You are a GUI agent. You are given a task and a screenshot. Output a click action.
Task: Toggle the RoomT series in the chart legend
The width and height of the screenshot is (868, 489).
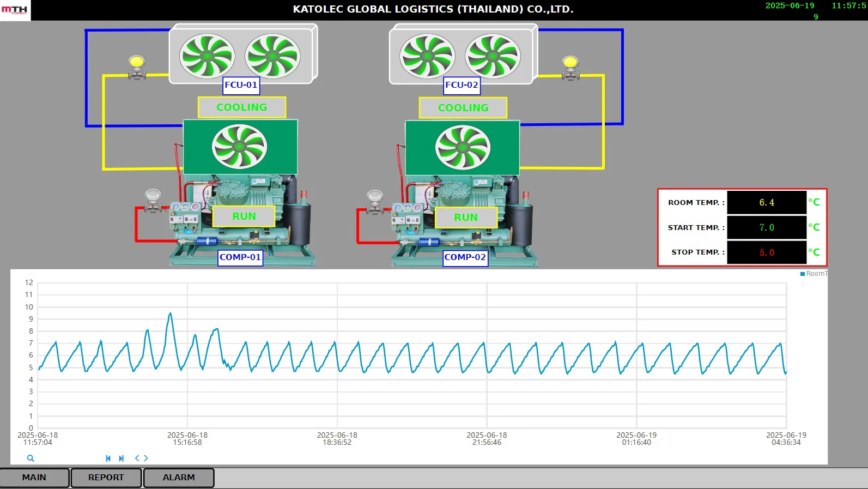pos(814,274)
